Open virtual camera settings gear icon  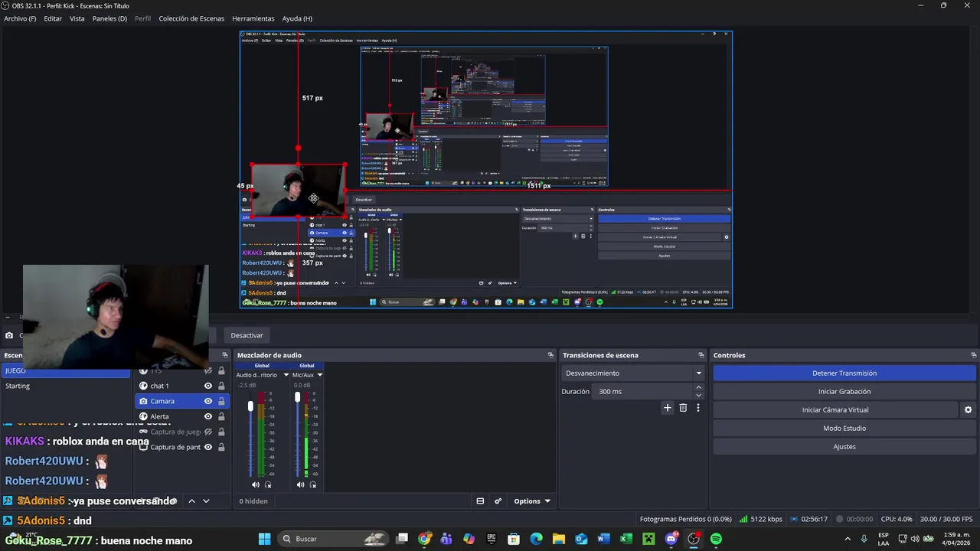pos(968,409)
